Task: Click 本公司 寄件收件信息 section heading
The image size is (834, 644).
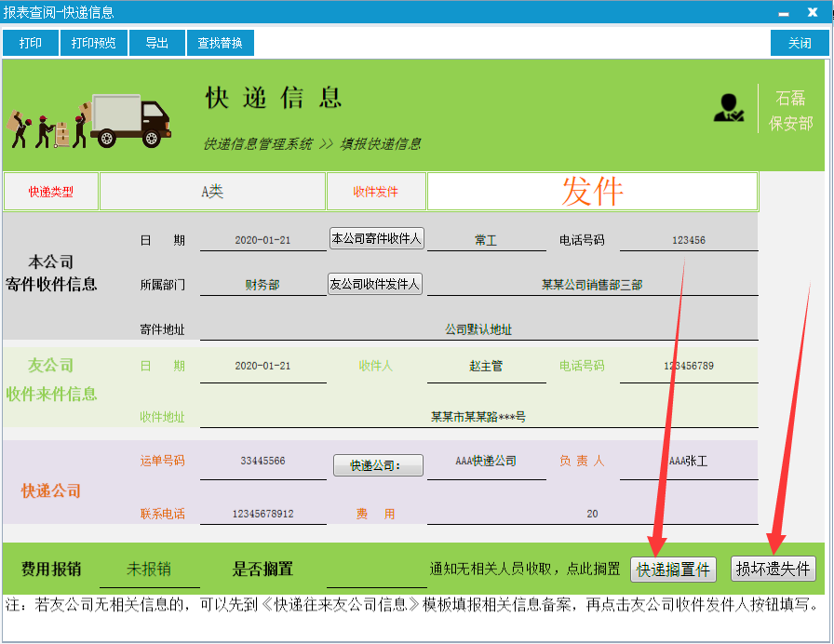Action: pyautogui.click(x=51, y=273)
